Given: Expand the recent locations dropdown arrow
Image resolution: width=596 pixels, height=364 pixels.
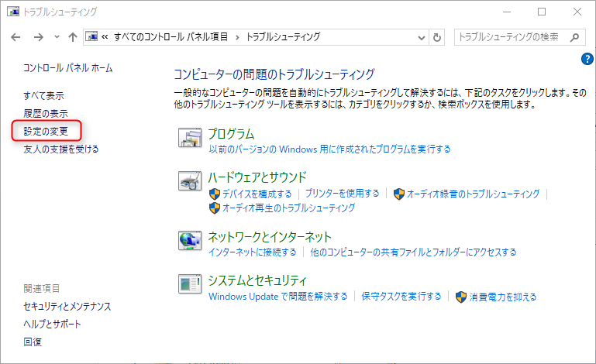Looking at the screenshot, I should point(57,37).
